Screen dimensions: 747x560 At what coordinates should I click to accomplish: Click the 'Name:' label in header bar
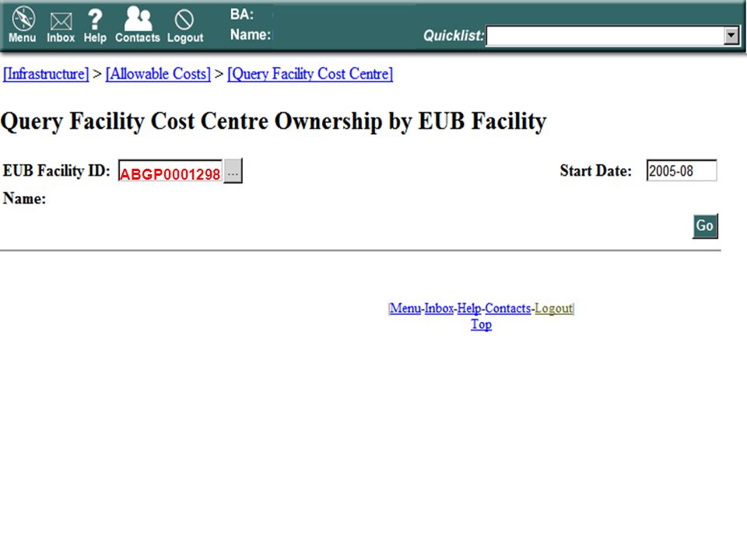pos(251,35)
